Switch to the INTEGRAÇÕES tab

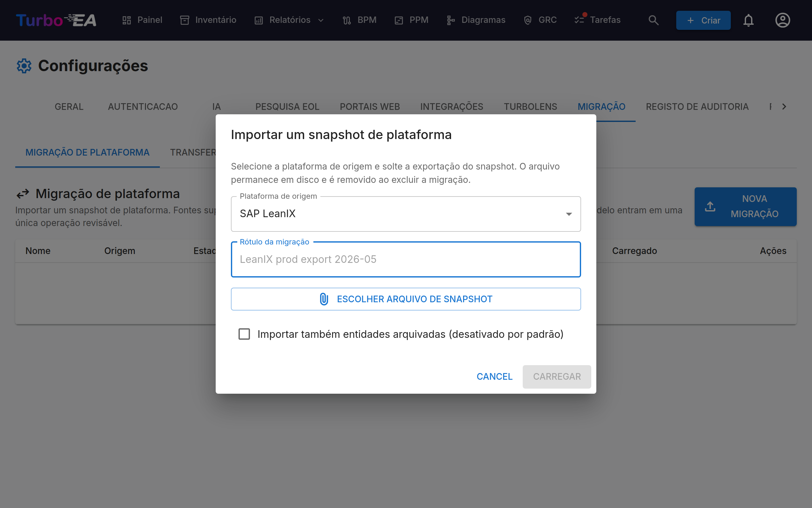click(x=452, y=106)
